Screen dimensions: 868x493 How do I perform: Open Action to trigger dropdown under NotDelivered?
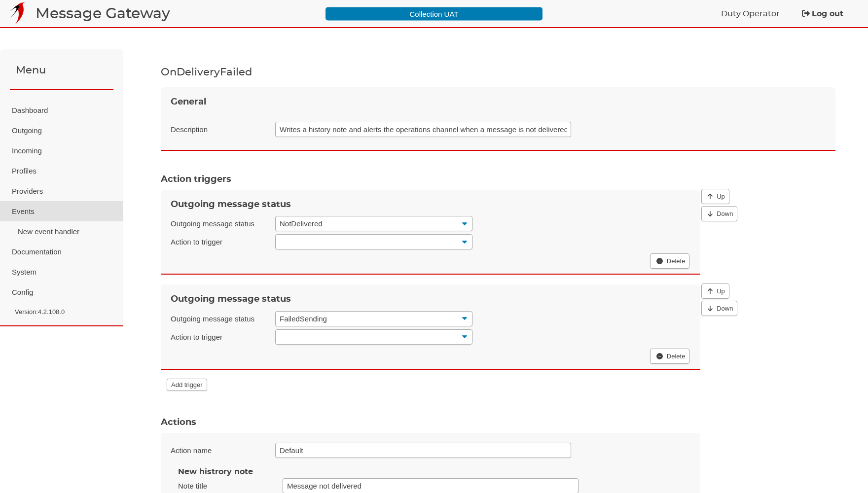click(x=374, y=242)
